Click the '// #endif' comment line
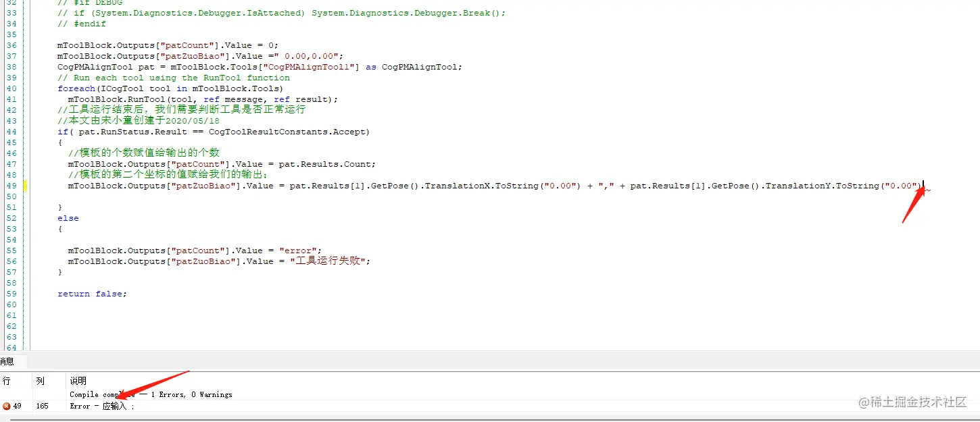The image size is (980, 422). pos(82,24)
